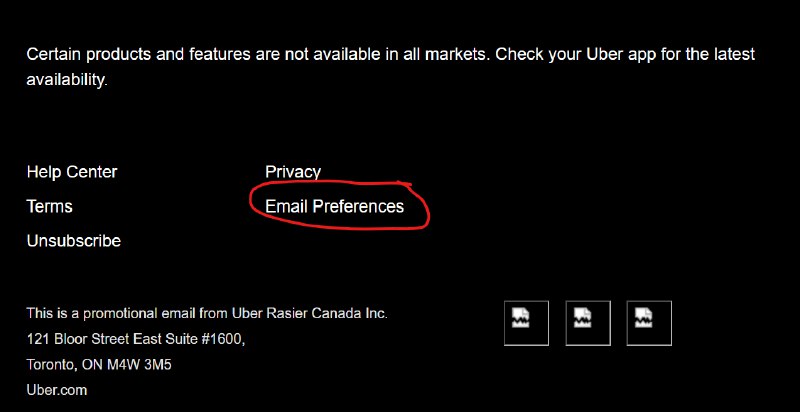Visit the Uber.com footer link

(x=57, y=391)
